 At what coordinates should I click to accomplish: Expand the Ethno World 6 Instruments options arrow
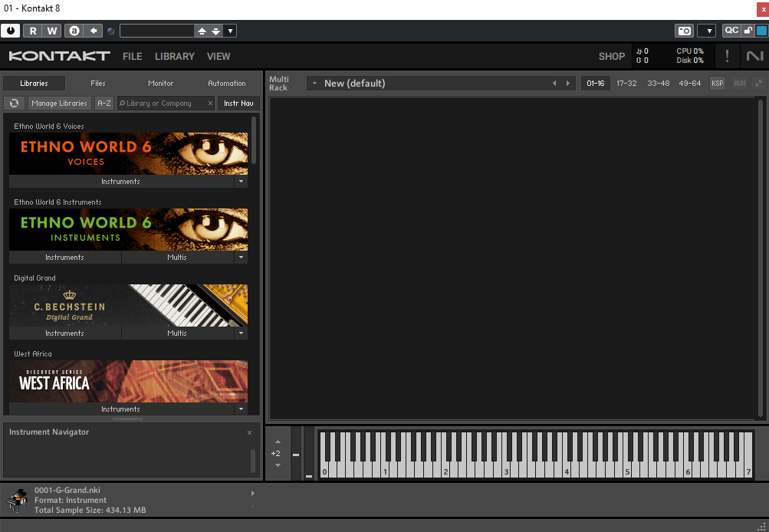(x=241, y=258)
